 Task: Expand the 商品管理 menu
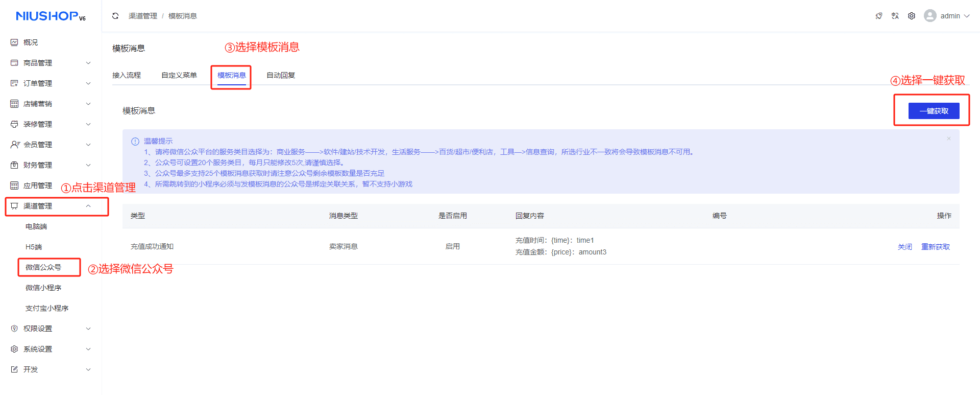(x=50, y=63)
